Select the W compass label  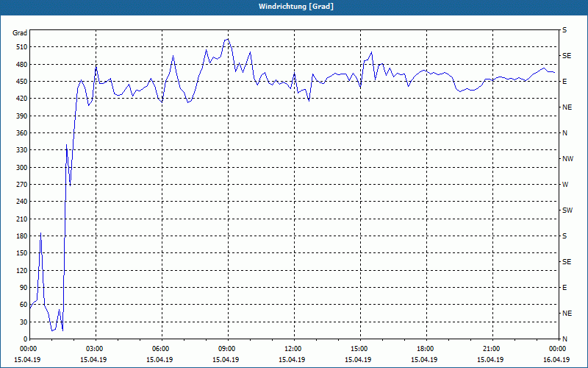565,185
